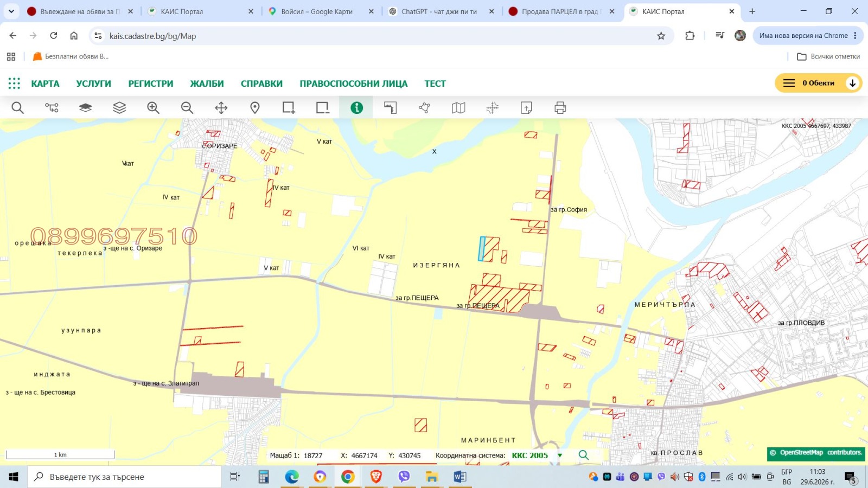Open the tab search dropdown
Viewport: 868px width, 488px height.
(11, 11)
